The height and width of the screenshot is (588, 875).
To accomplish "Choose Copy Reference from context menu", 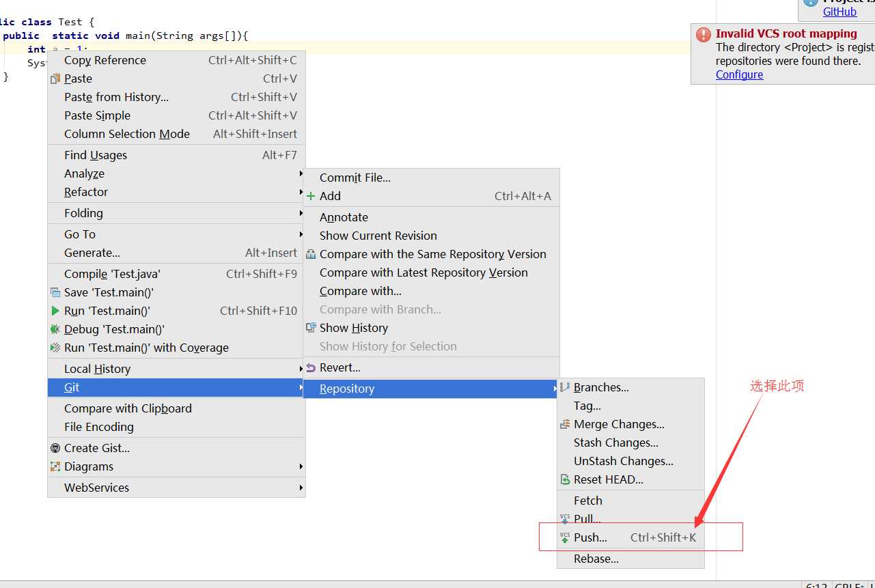I will 176,60.
